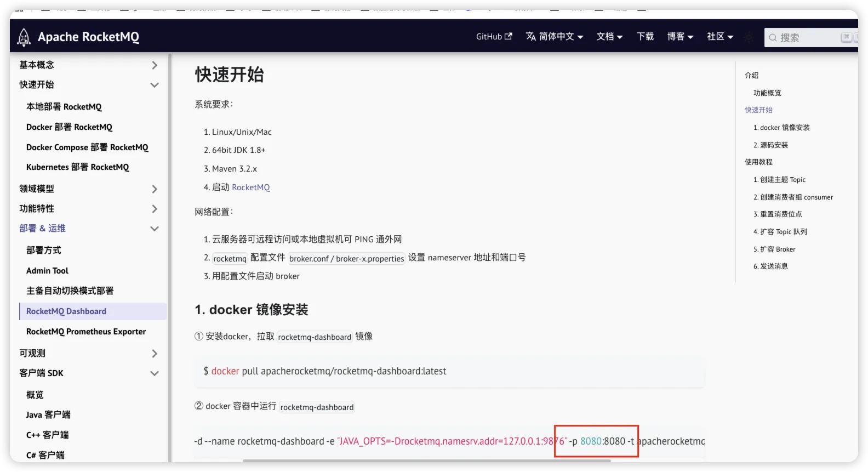Screen dimensions: 868x472
Task: Jump to 功能概览 in table of contents
Action: coord(767,93)
